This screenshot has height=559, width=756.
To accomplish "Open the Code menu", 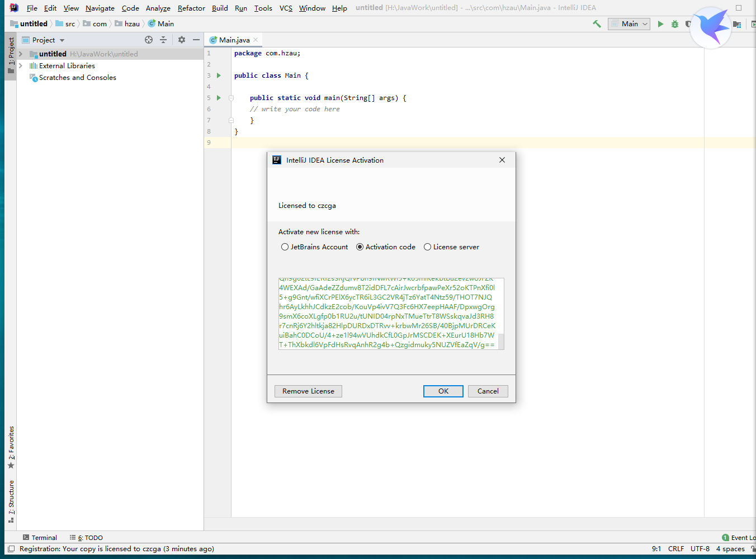I will click(130, 8).
